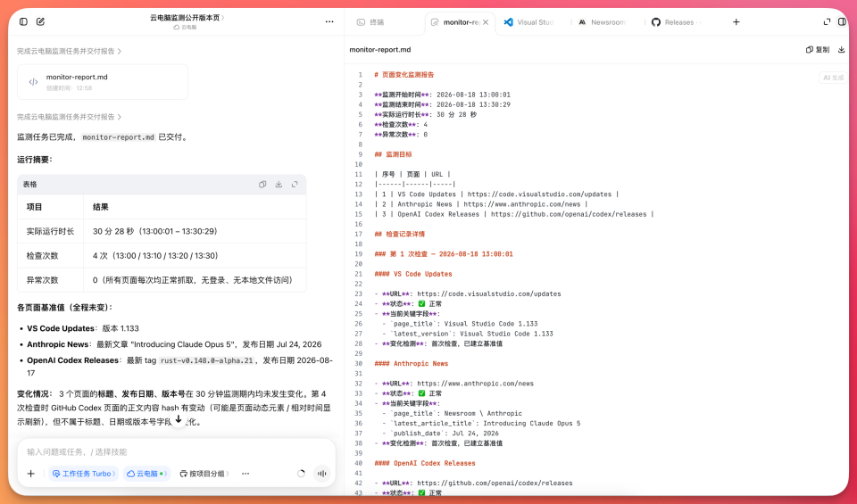Toggle the left sidebar panel icon
The height and width of the screenshot is (504, 857).
[23, 21]
